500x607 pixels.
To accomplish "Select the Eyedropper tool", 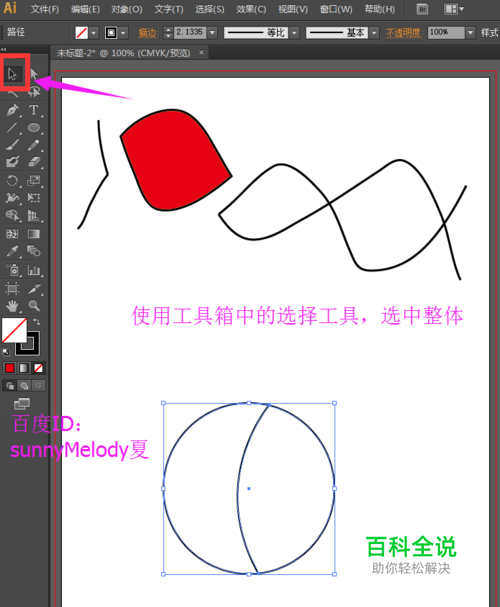I will 12,251.
